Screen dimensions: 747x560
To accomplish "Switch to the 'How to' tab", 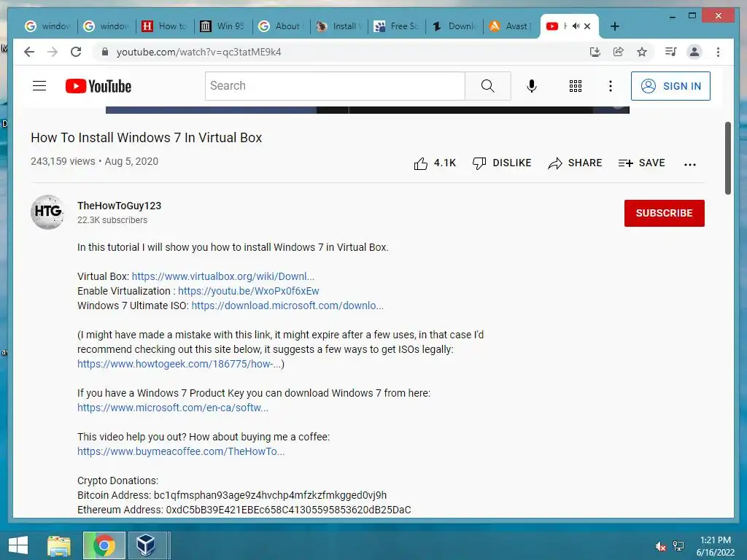I will click(165, 26).
